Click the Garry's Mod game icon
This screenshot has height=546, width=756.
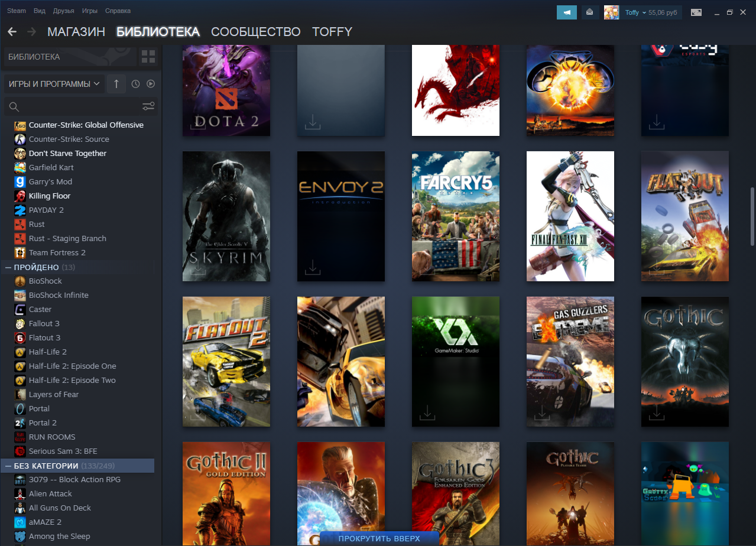click(x=20, y=182)
